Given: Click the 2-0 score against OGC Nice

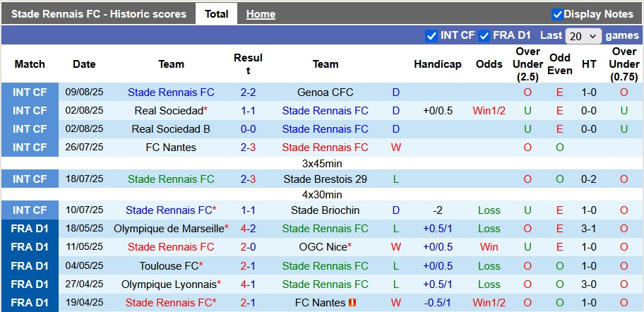Looking at the screenshot, I should [248, 247].
